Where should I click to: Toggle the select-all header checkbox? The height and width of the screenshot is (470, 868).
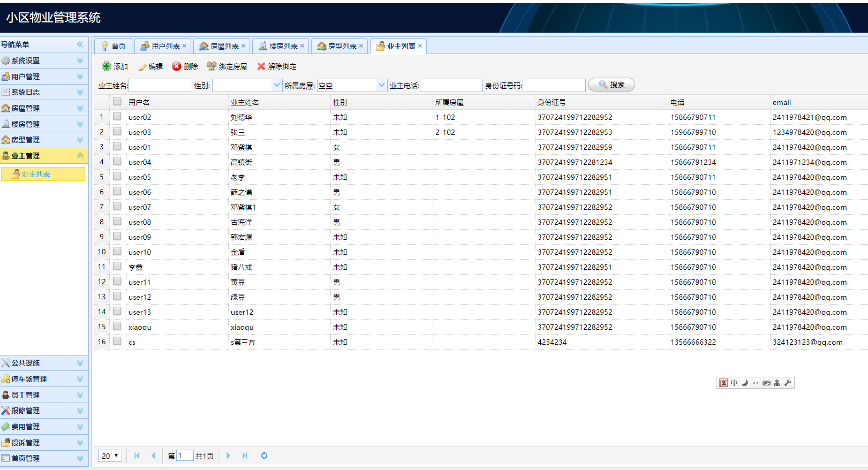click(117, 101)
